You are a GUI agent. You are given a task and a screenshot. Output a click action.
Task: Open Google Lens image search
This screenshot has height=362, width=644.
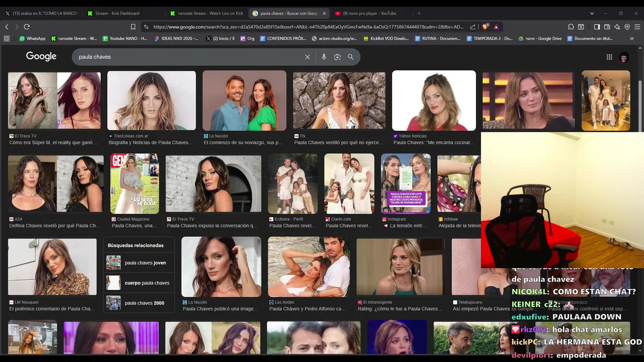click(337, 57)
